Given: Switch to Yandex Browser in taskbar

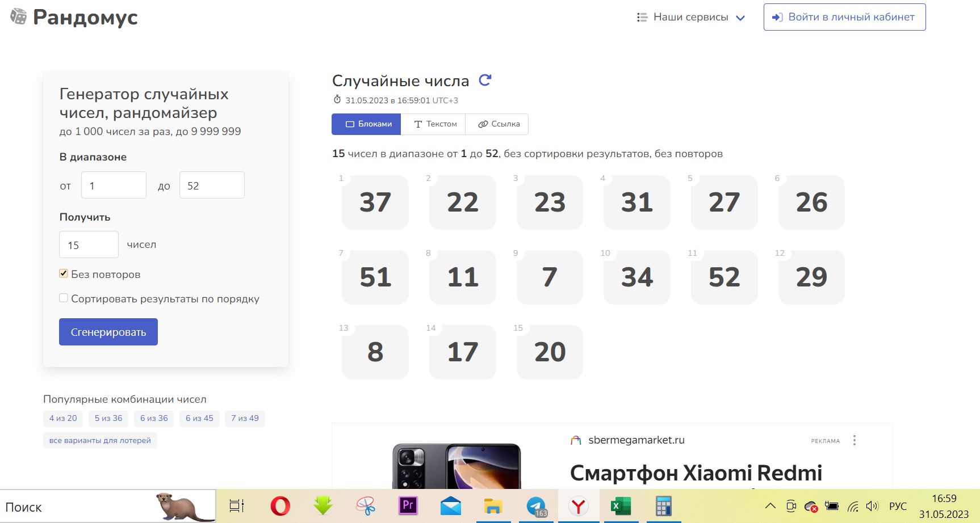Looking at the screenshot, I should [579, 506].
